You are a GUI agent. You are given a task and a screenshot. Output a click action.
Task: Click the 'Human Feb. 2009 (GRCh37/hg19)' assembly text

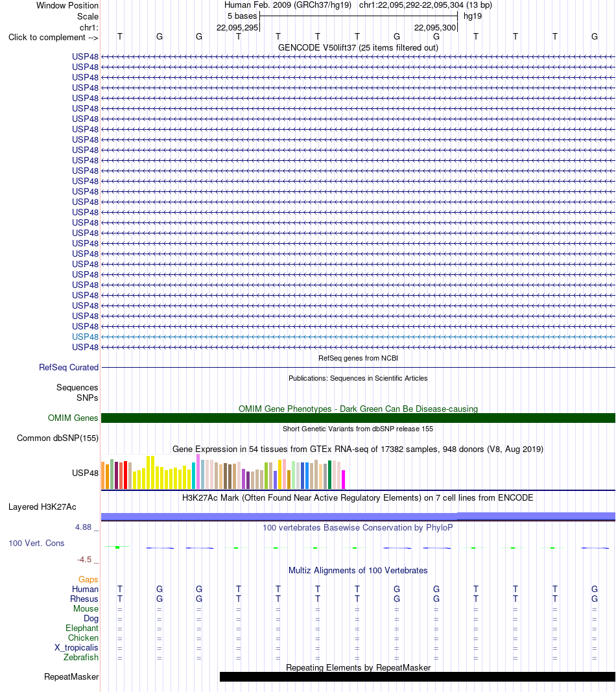pos(288,5)
